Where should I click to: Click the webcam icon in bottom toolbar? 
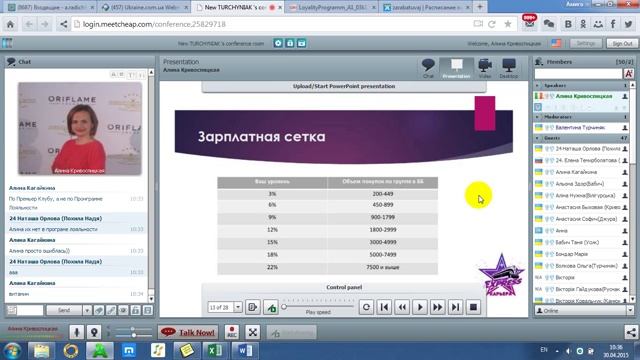click(94, 332)
